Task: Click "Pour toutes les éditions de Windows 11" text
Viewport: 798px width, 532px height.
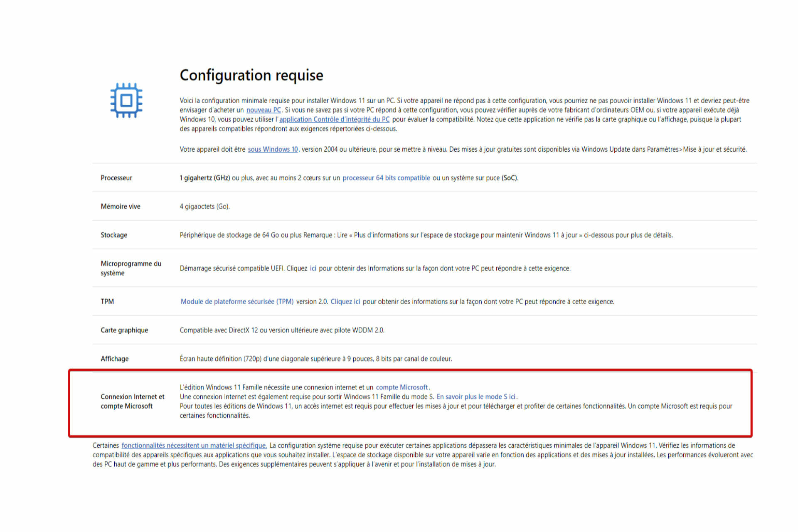Action: coord(236,406)
